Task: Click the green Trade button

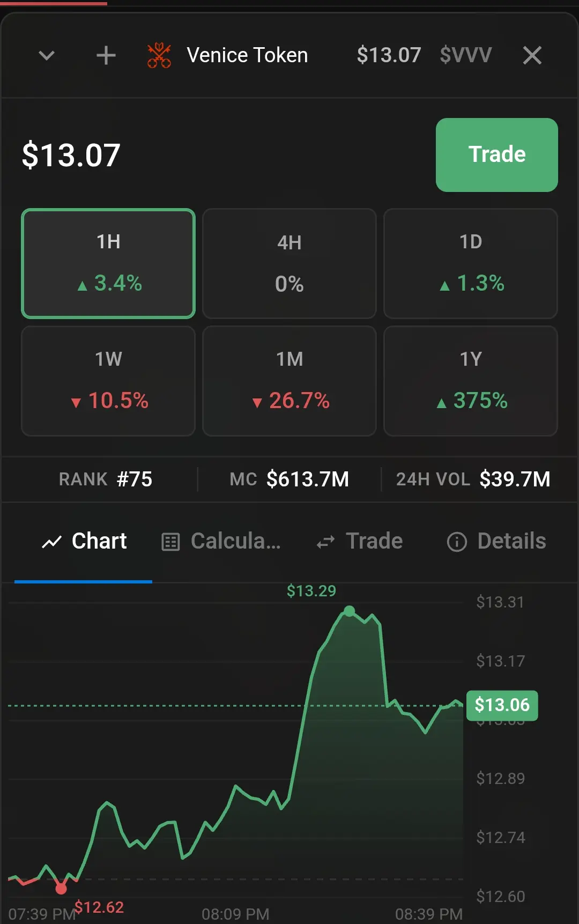Action: pyautogui.click(x=496, y=155)
